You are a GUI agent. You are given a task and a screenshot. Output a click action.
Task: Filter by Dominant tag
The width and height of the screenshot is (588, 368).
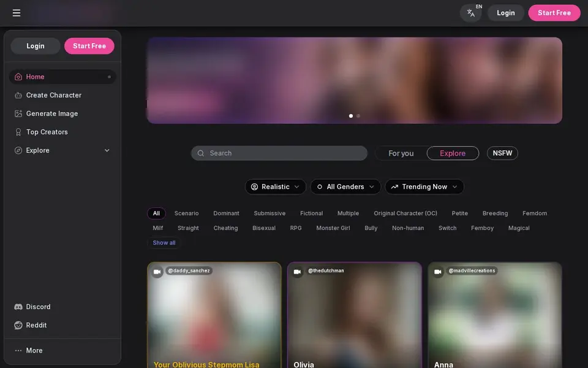pos(226,213)
